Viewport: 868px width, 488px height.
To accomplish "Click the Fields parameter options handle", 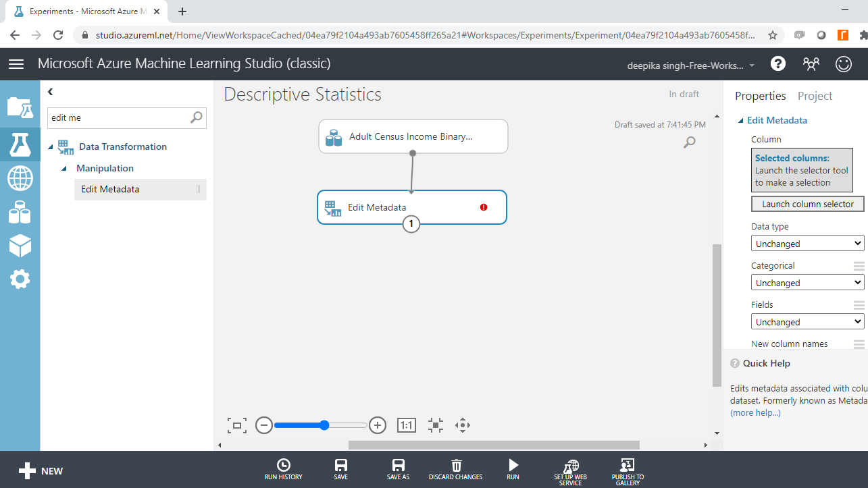I will coord(859,305).
